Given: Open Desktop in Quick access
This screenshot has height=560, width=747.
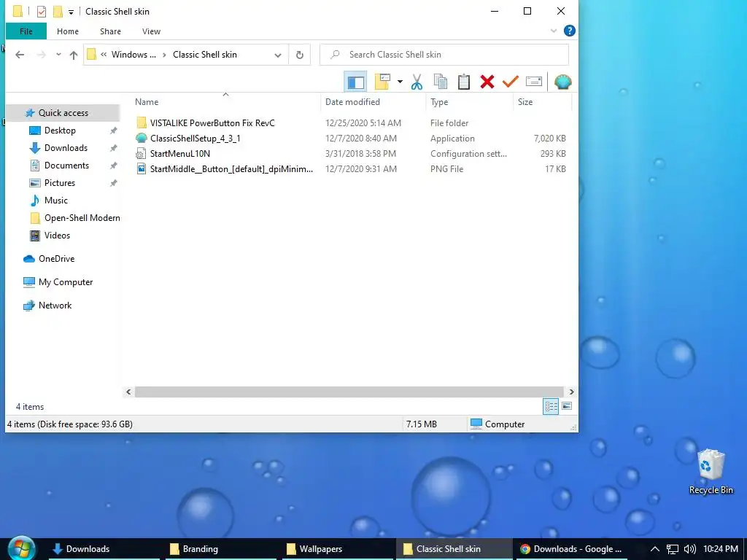Looking at the screenshot, I should click(x=60, y=131).
